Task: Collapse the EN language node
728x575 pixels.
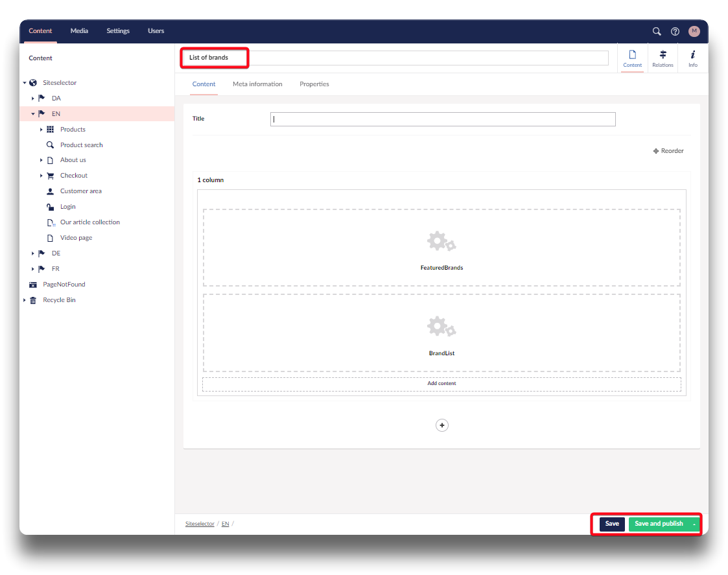Action: [x=33, y=114]
